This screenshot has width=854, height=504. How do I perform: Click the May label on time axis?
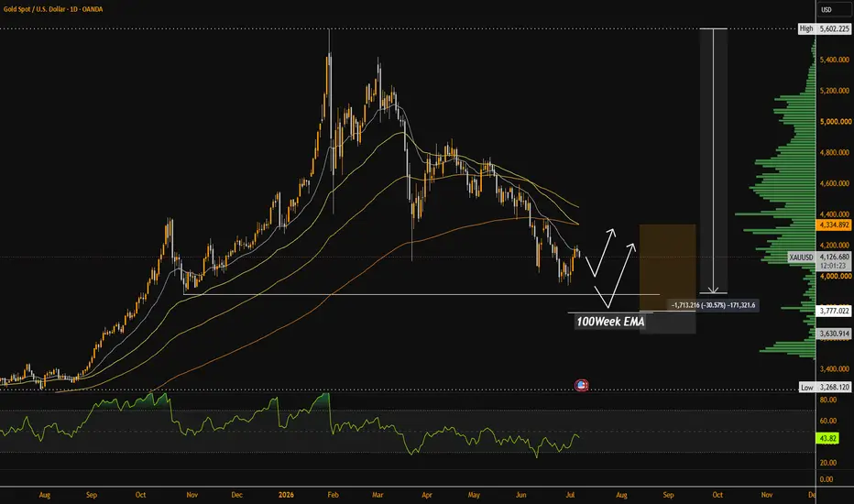[x=474, y=495]
